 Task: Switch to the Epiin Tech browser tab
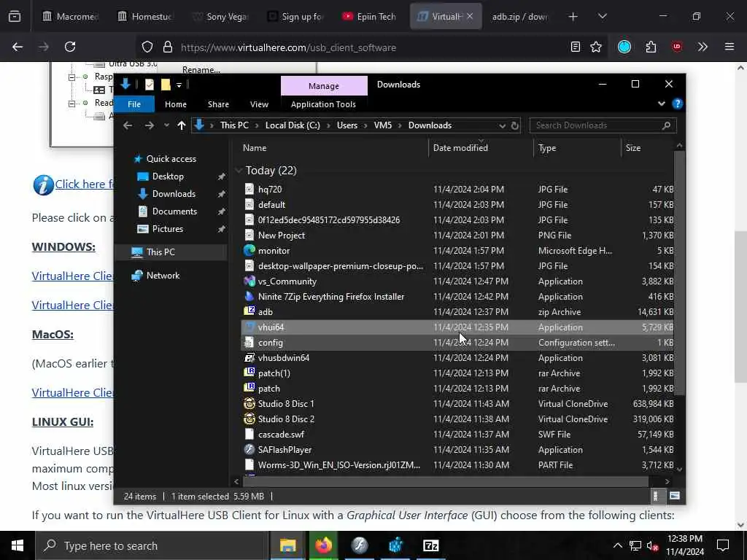[x=368, y=17]
